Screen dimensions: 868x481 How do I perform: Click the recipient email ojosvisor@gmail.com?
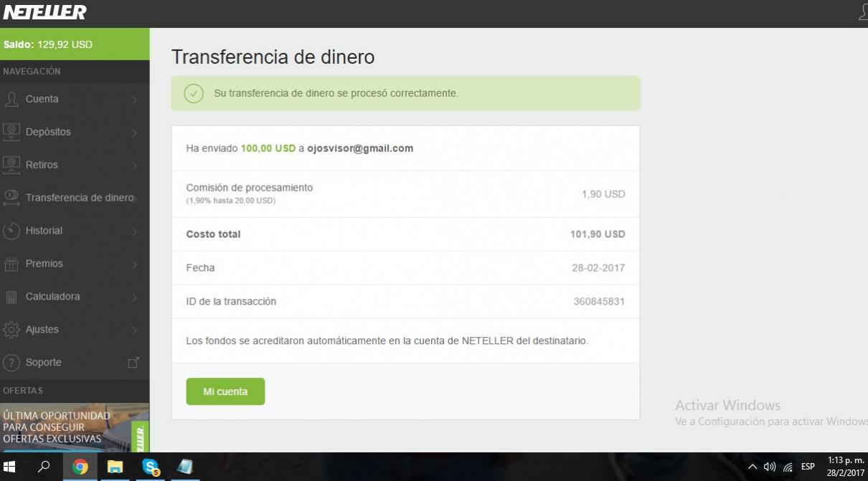tap(360, 148)
